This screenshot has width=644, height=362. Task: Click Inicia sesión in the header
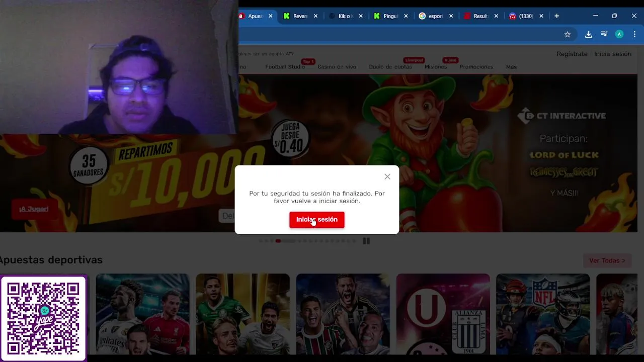pos(612,54)
